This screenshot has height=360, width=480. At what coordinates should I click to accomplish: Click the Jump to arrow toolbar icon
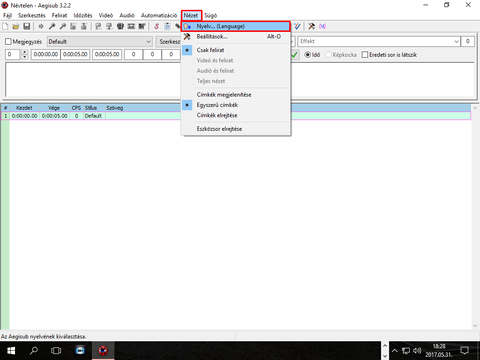pos(41,26)
